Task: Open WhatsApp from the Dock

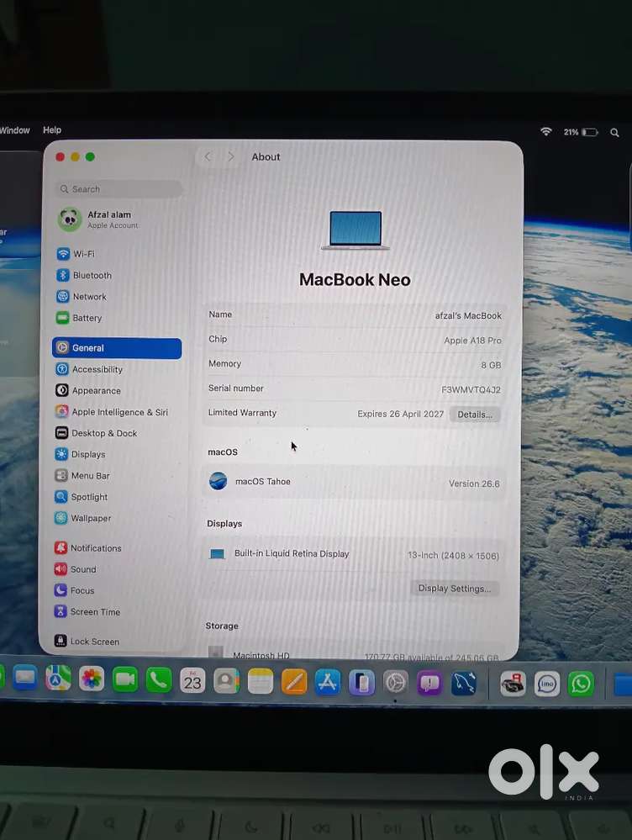Action: pyautogui.click(x=581, y=684)
